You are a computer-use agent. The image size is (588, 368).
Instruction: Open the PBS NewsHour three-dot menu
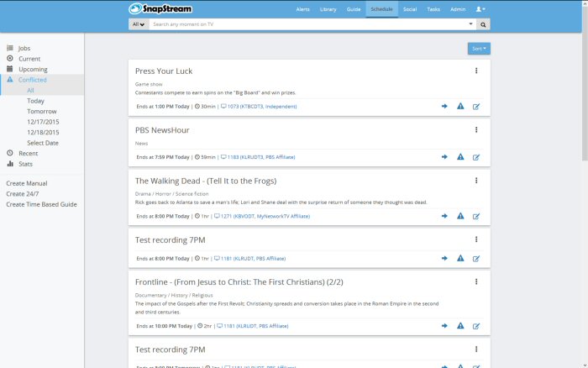[476, 129]
